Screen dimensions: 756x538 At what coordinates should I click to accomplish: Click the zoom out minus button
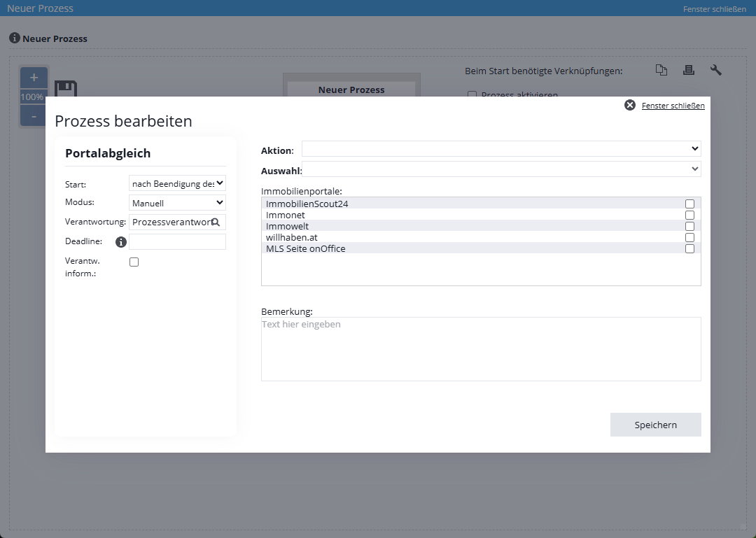coord(34,115)
